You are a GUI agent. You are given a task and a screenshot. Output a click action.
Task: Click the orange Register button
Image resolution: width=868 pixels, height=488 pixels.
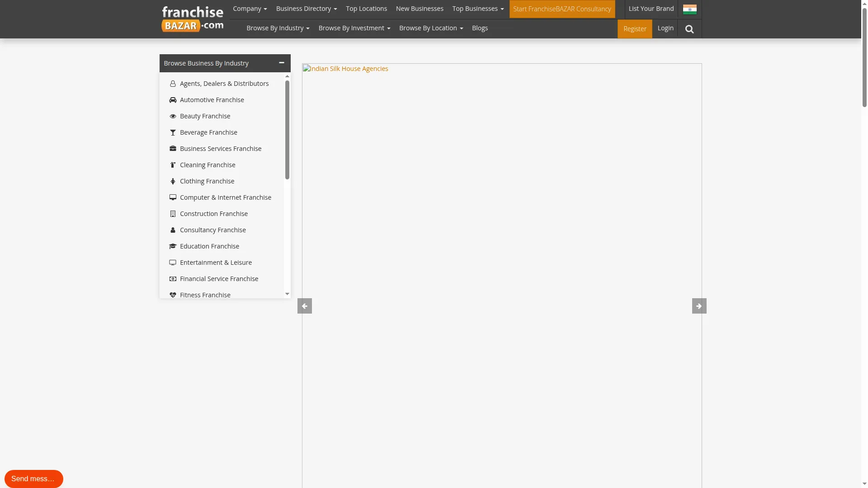pyautogui.click(x=635, y=29)
